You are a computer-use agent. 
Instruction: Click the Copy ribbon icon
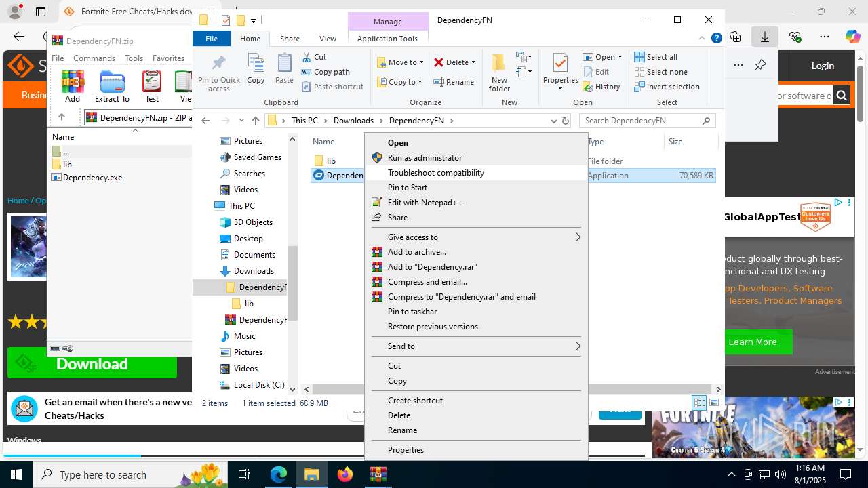click(x=256, y=69)
